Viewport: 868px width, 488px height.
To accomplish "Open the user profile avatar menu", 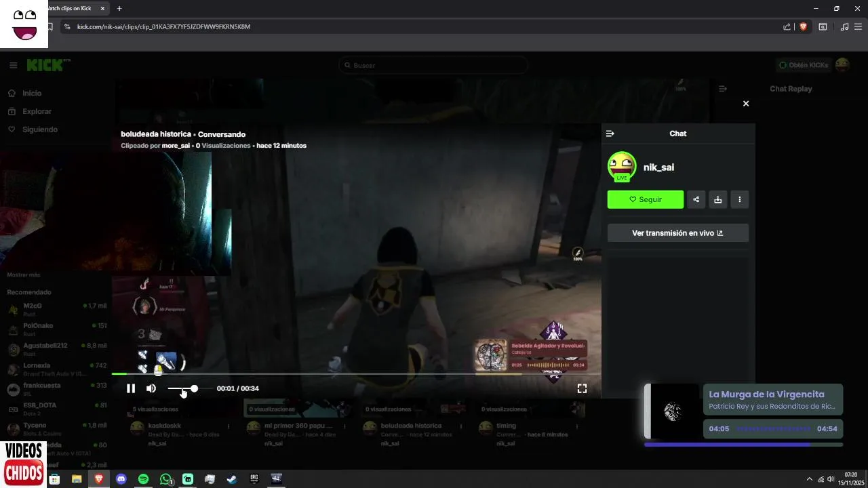I will (x=842, y=65).
